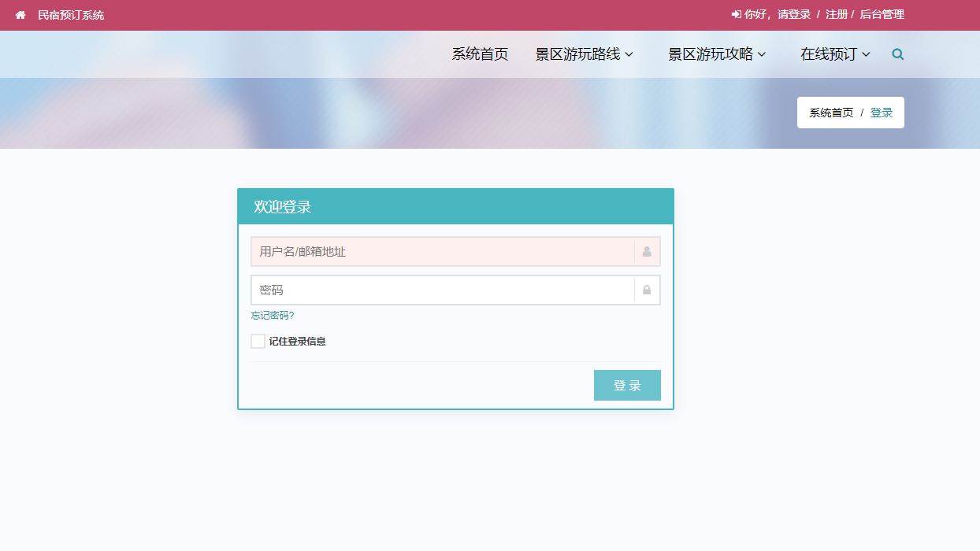
Task: Click the lock icon in password field
Action: pos(645,290)
